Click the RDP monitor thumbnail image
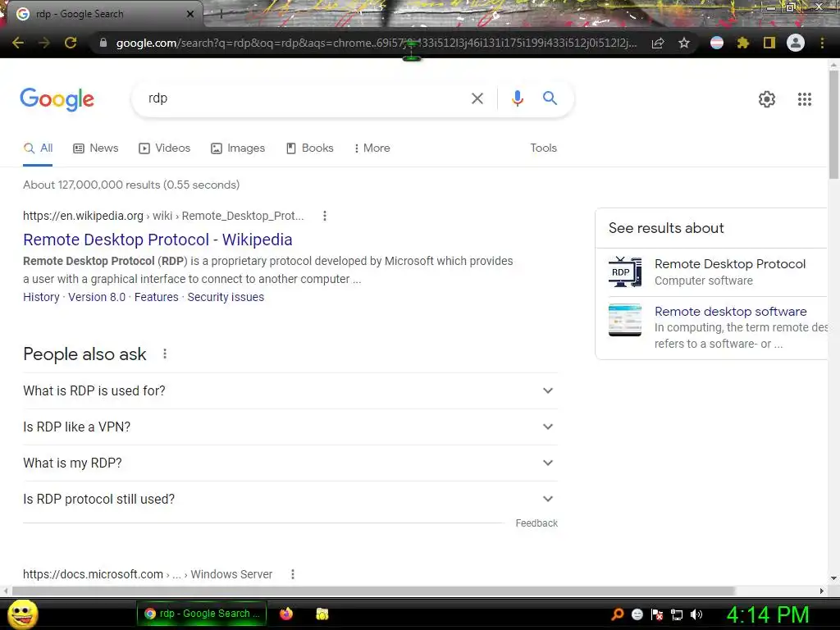The image size is (840, 630). 624,272
